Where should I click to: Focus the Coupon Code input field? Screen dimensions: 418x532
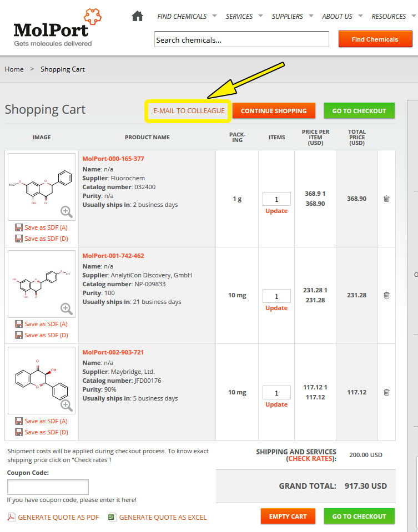coord(48,487)
